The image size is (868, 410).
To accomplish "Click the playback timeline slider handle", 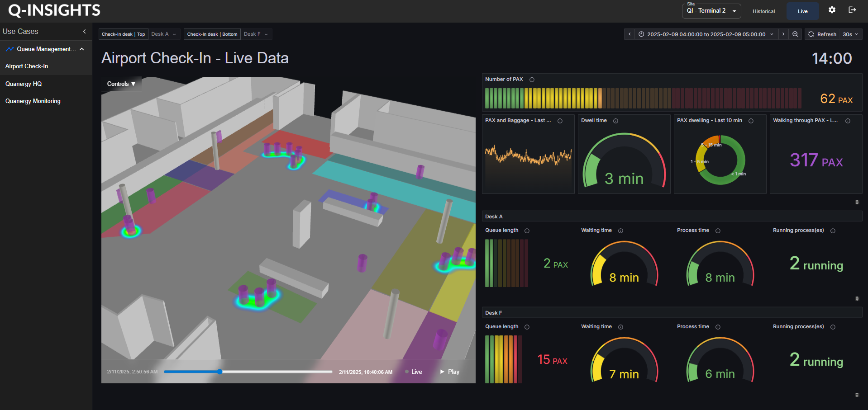I will (219, 372).
